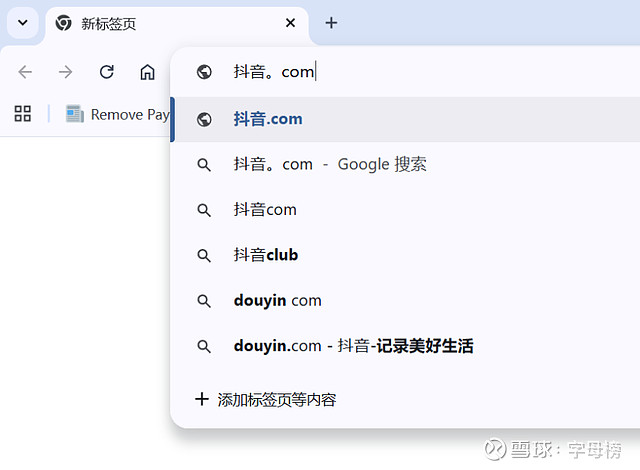Screen dimensions: 640x470
Task: Click the globe icon in address bar
Action: tap(204, 72)
